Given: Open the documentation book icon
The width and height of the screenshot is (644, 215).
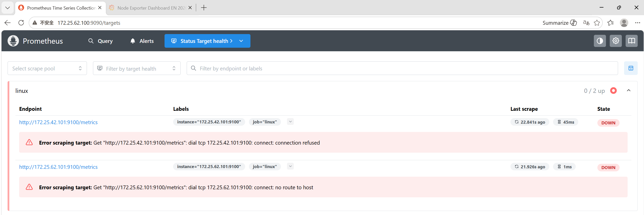Looking at the screenshot, I should coord(631,41).
